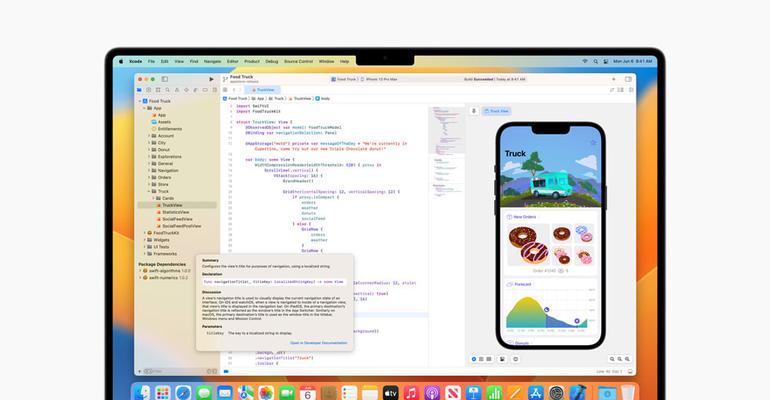Choose the iPhone 13 Pro Max destination
This screenshot has width=770, height=400.
coord(379,79)
